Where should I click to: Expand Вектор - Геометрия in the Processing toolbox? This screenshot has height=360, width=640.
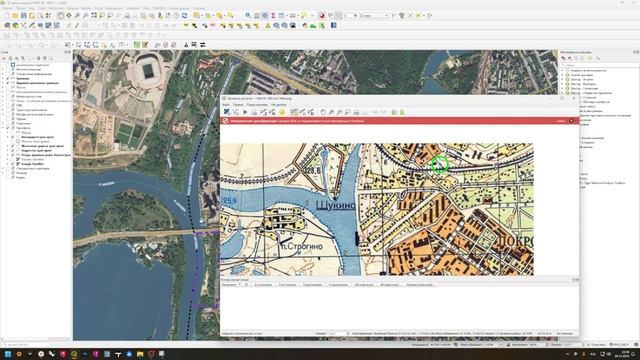(x=562, y=88)
